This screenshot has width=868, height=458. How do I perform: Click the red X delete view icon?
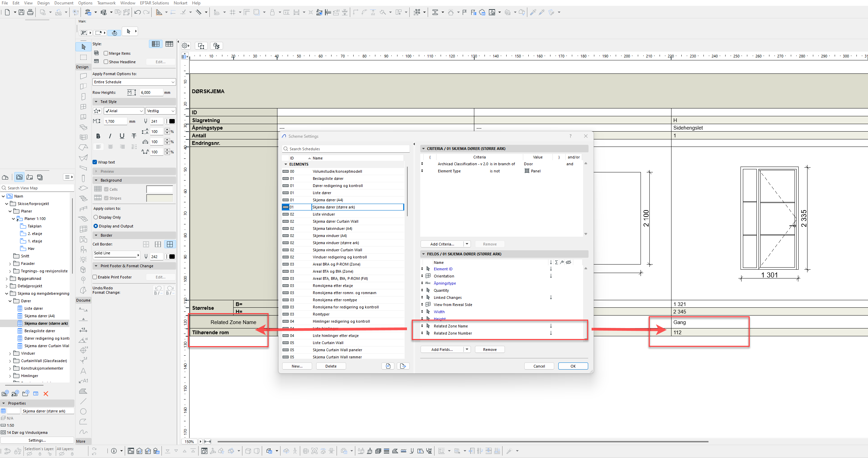46,394
